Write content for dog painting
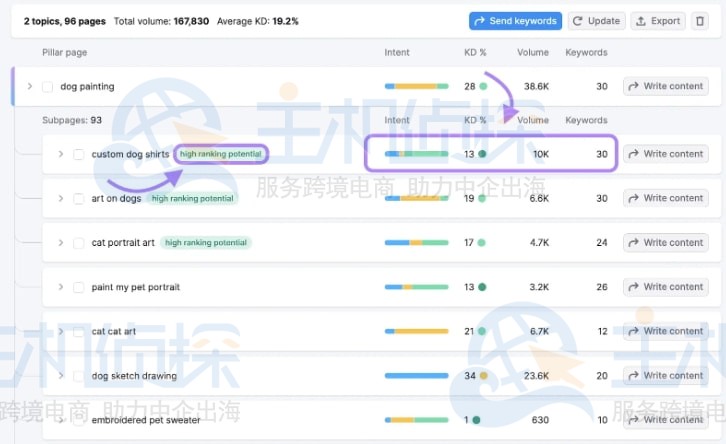The width and height of the screenshot is (726, 444). [666, 87]
